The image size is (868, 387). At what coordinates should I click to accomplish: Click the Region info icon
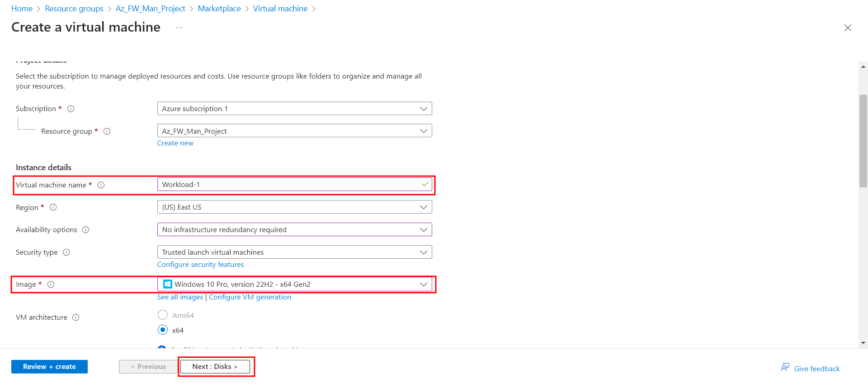point(53,207)
